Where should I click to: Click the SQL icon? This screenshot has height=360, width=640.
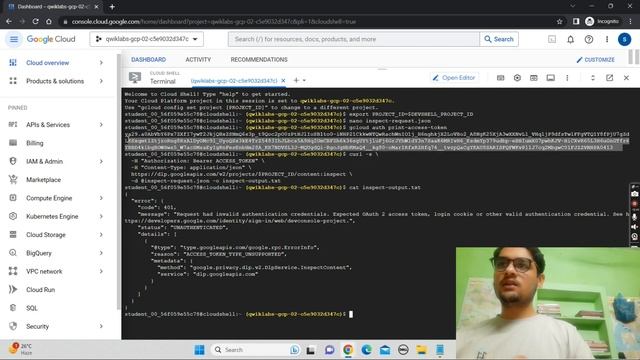tap(13, 308)
